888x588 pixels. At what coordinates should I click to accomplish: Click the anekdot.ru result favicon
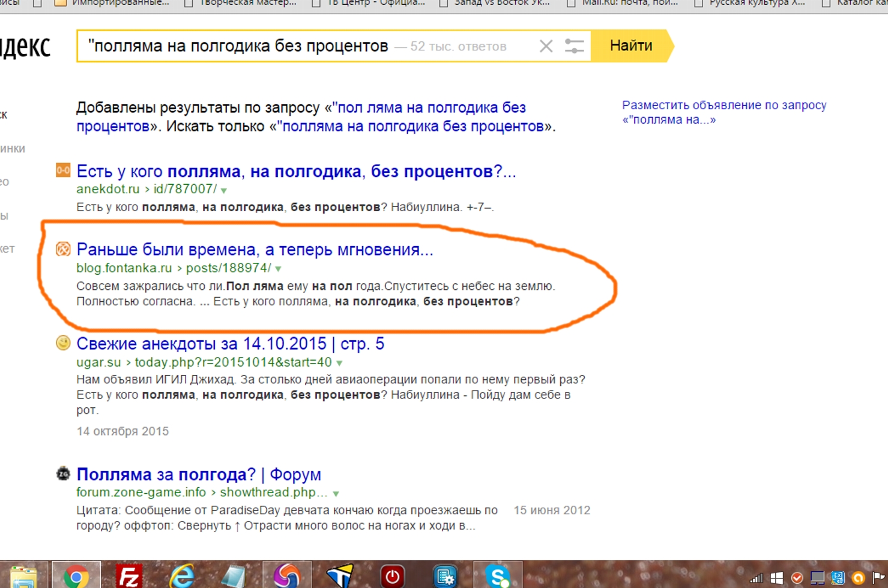click(63, 170)
